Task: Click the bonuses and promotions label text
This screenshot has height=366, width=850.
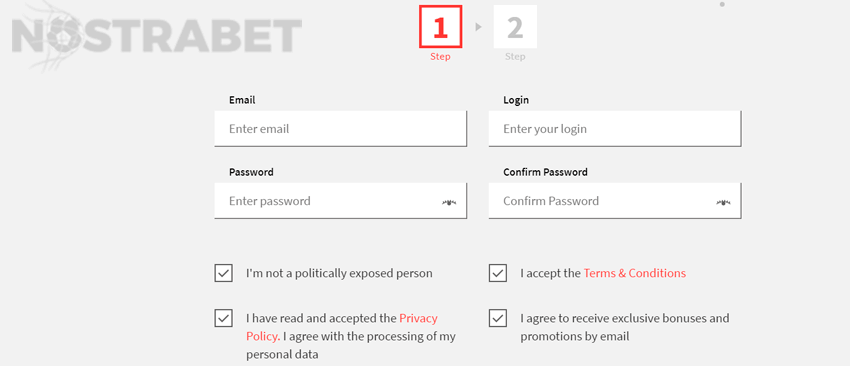Action: 624,327
